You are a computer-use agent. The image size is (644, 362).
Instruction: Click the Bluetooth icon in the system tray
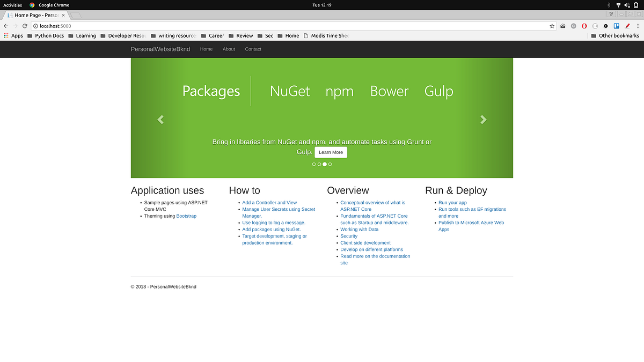pos(609,5)
